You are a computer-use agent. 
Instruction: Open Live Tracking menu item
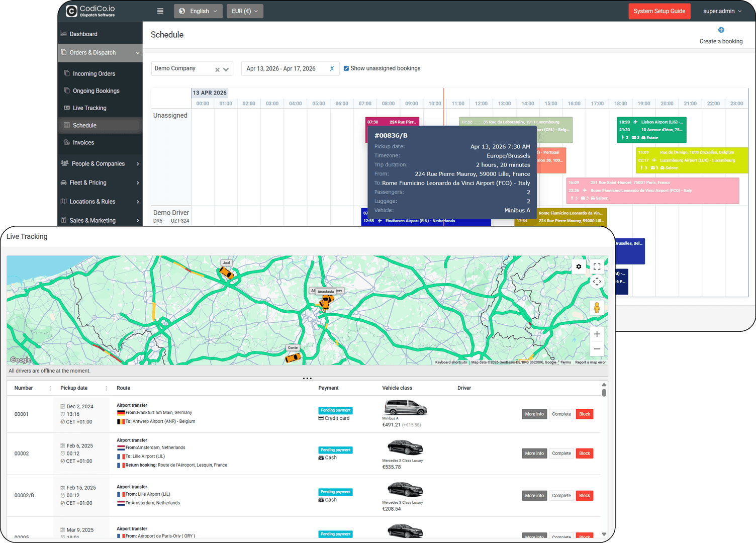[x=100, y=108]
